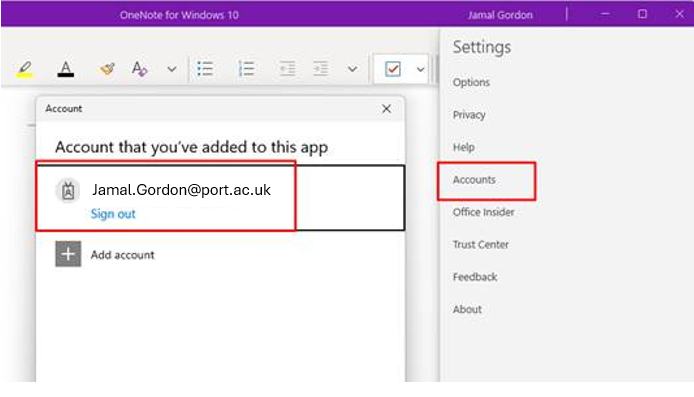Open Help in Settings

pos(463,147)
